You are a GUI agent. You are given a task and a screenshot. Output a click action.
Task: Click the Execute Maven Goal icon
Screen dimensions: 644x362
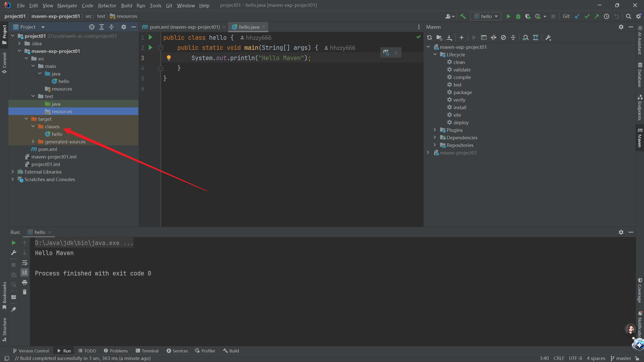[x=484, y=37]
